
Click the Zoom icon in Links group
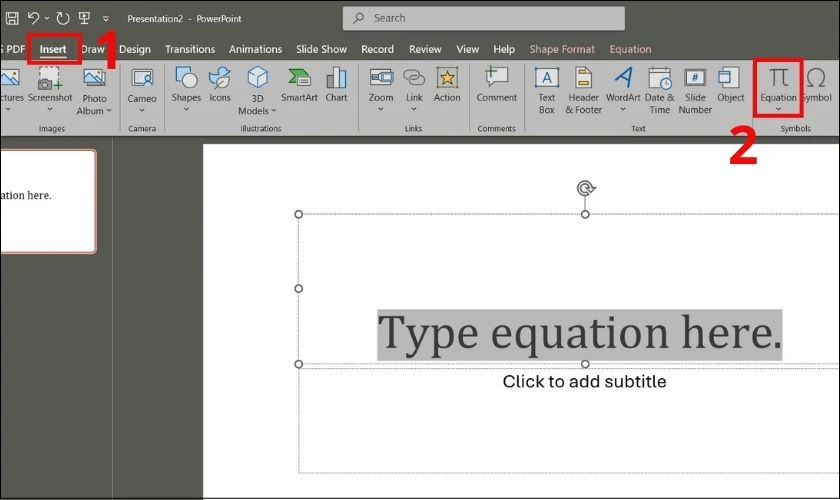[x=381, y=77]
